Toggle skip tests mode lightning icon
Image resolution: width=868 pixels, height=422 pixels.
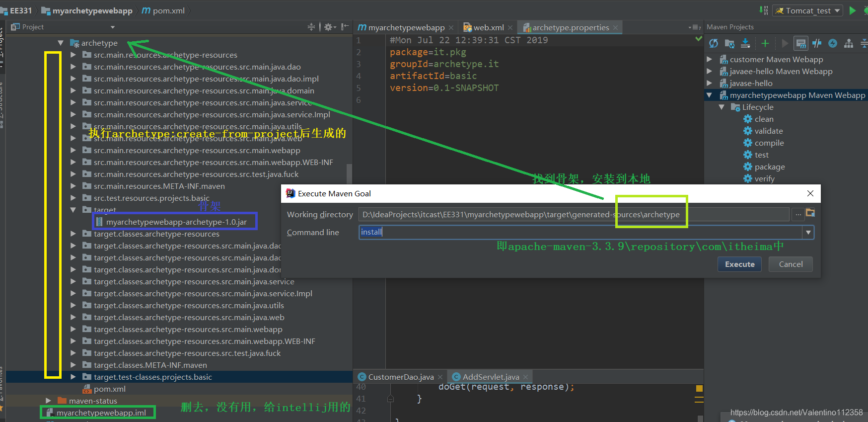pos(833,44)
